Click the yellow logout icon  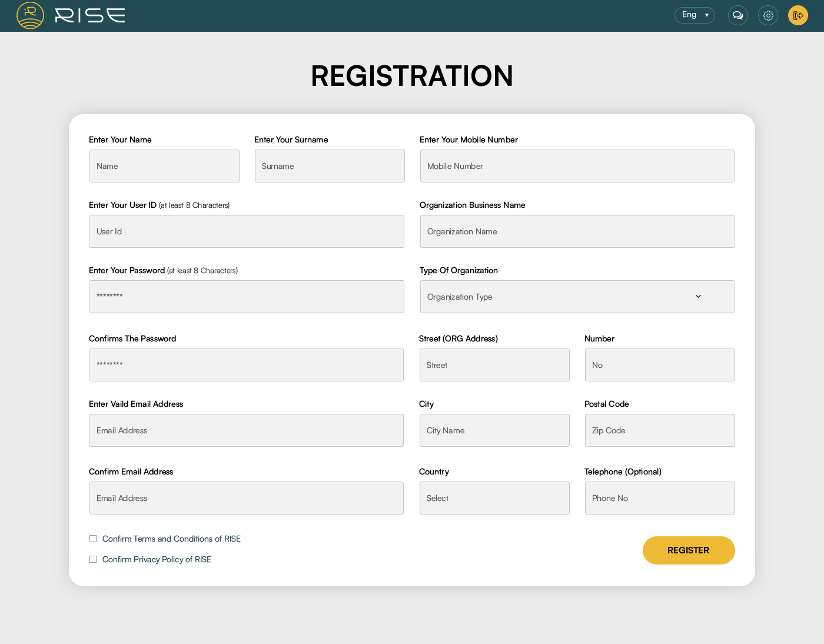[798, 15]
